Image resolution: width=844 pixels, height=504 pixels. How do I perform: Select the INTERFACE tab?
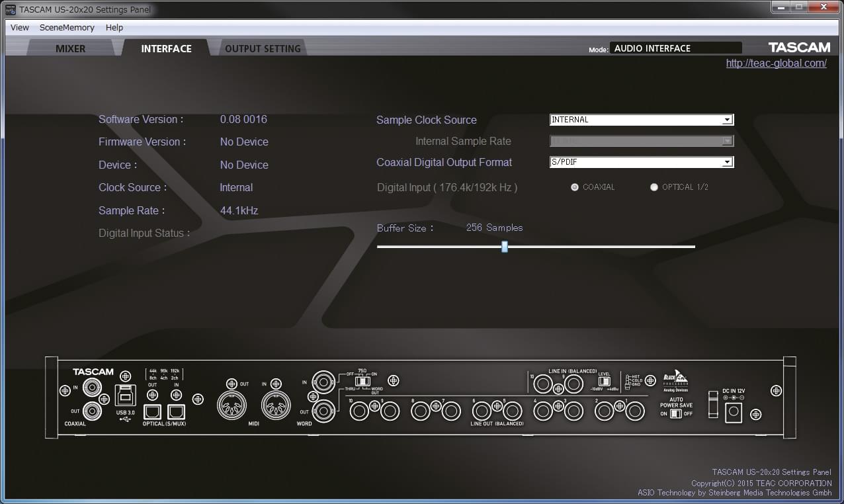166,48
